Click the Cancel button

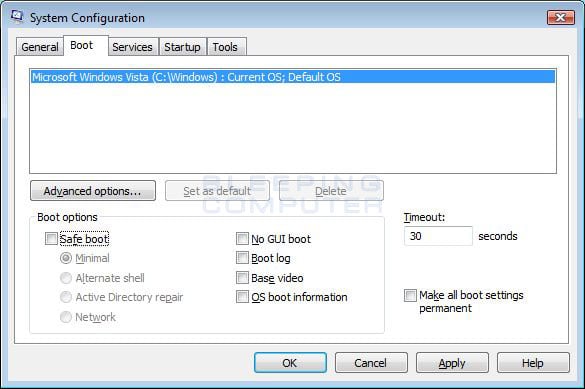tap(371, 363)
